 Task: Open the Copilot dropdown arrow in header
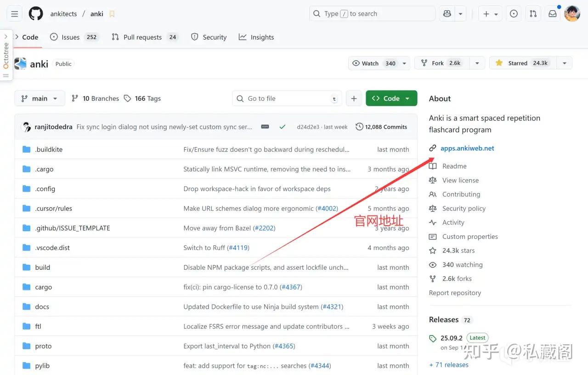(461, 14)
